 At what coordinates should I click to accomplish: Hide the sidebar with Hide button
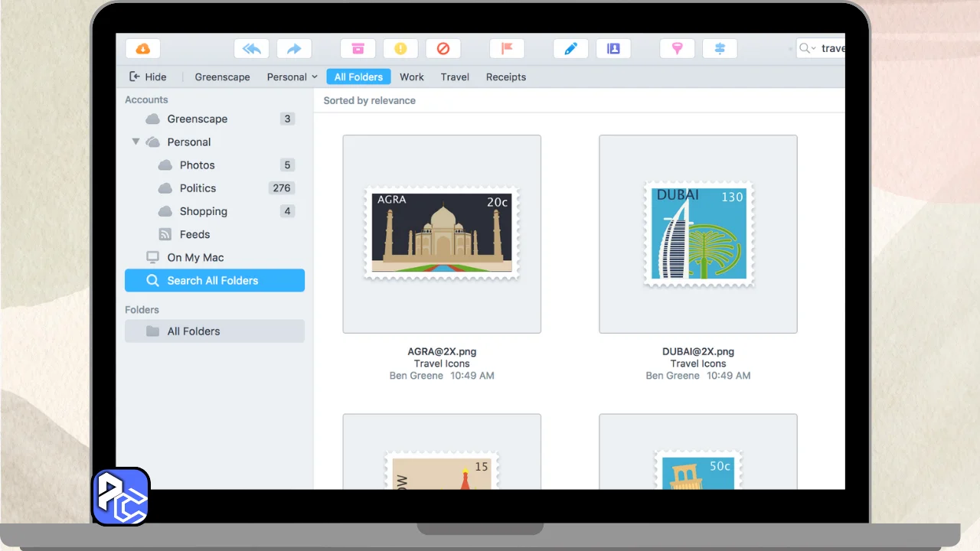148,77
